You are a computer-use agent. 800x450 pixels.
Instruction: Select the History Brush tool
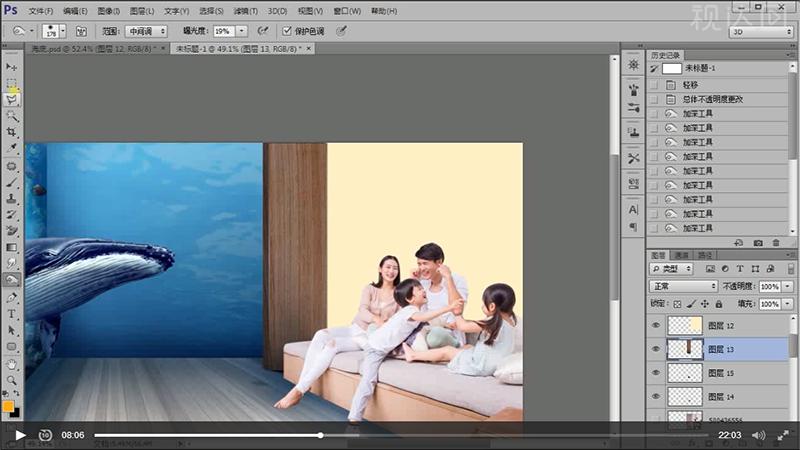[x=11, y=215]
